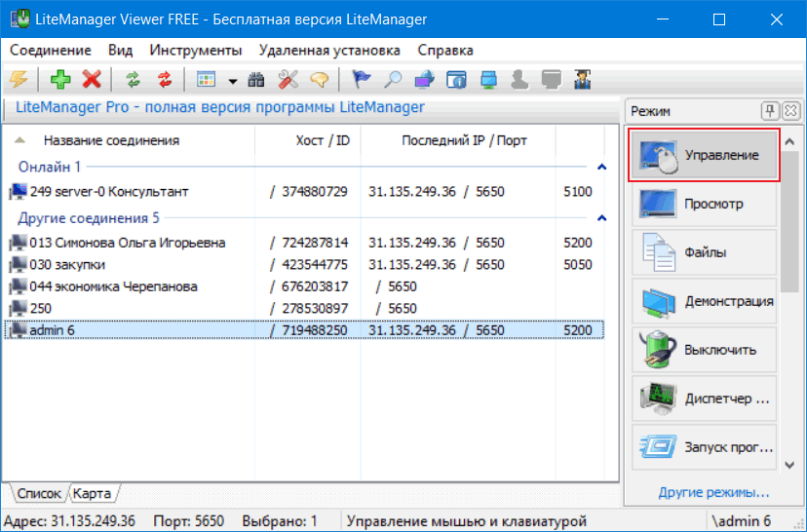The image size is (807, 532).
Task: Select the admin 6 connection
Action: pos(304,330)
